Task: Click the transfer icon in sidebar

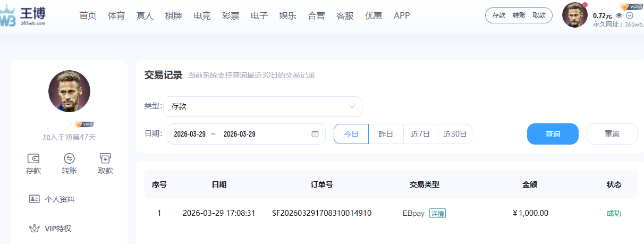Action: click(x=69, y=159)
